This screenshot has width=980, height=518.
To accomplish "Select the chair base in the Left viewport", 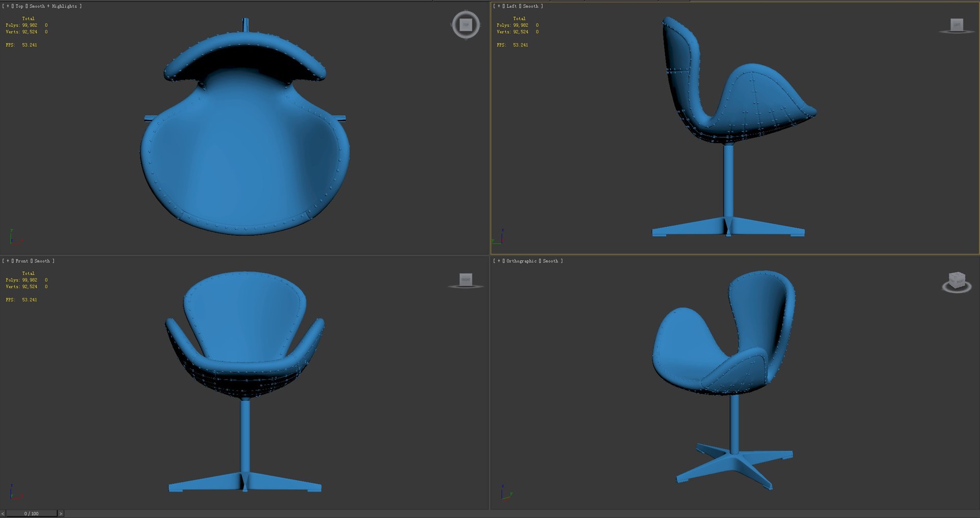I will [728, 227].
